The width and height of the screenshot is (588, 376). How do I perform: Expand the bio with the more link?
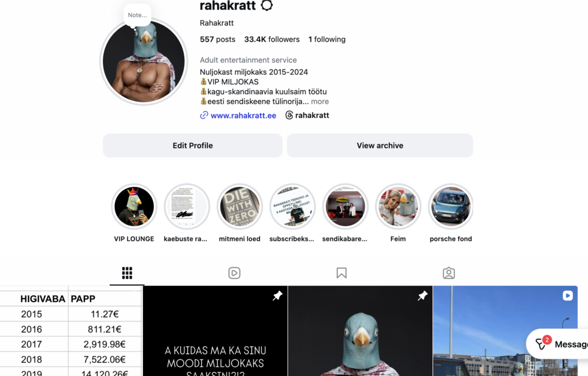pyautogui.click(x=320, y=101)
